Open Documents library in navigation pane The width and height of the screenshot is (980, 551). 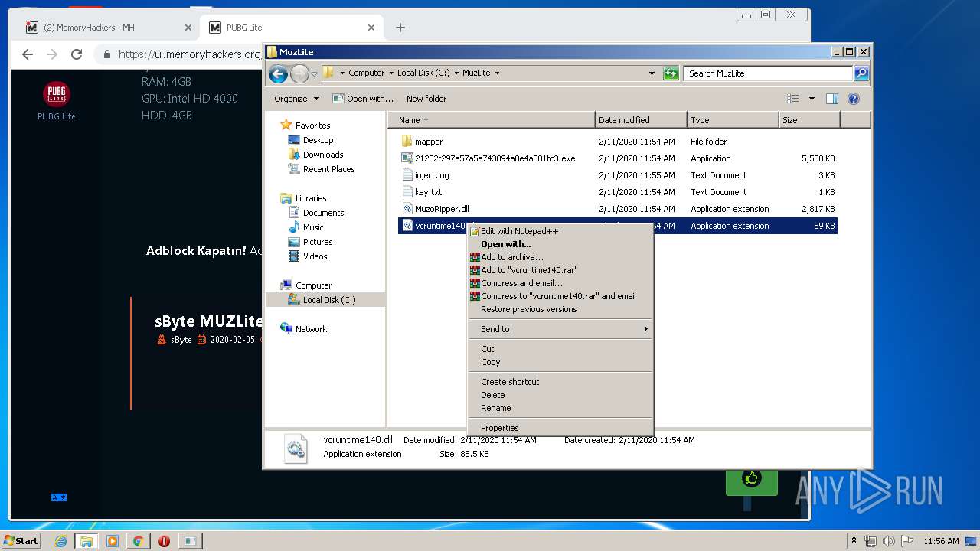click(323, 213)
